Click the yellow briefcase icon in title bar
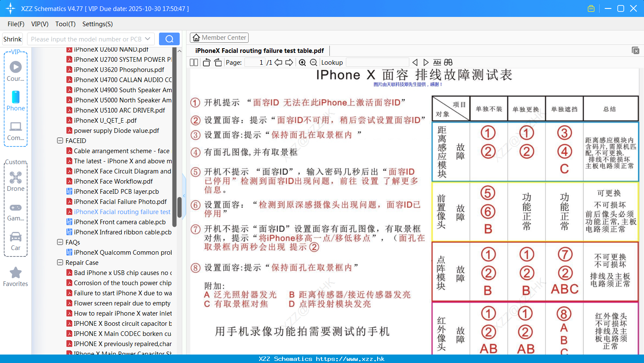The height and width of the screenshot is (363, 644). point(591,8)
